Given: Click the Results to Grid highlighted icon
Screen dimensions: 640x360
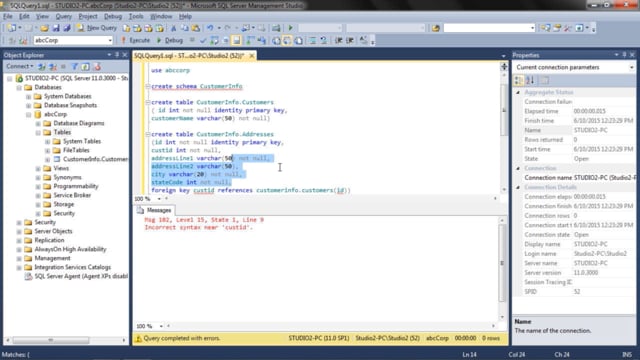Looking at the screenshot, I should coord(287,40).
